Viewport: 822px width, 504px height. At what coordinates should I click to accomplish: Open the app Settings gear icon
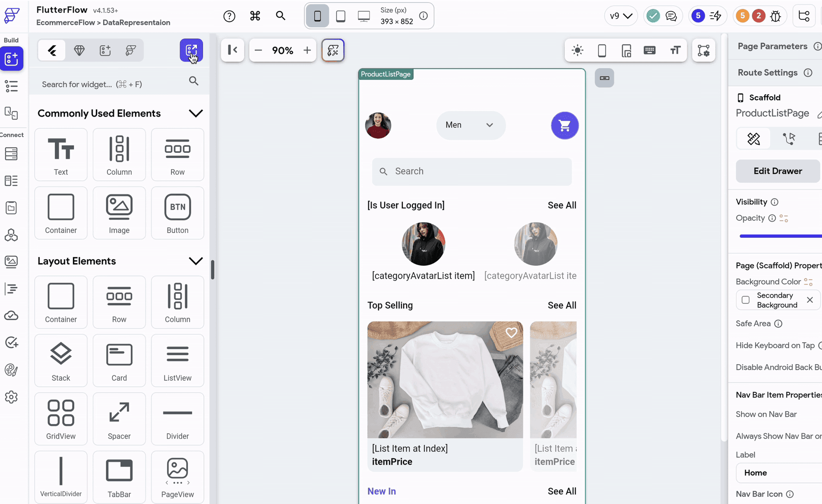11,397
